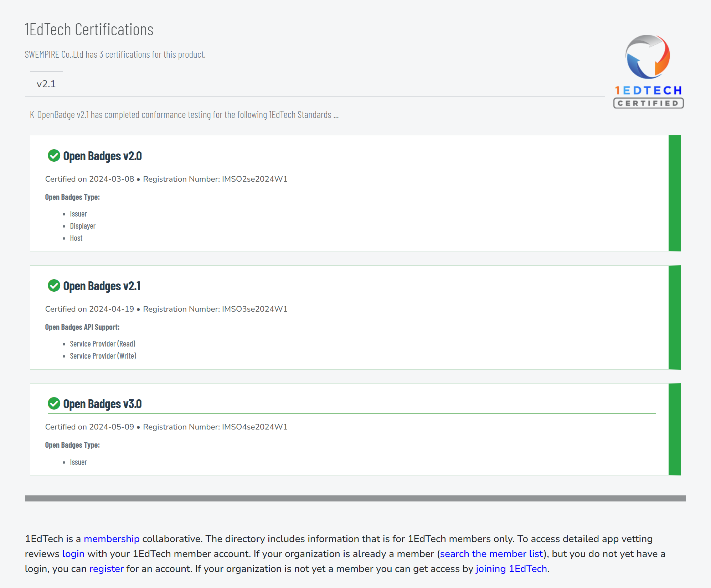Follow the login link
This screenshot has width=711, height=588.
(73, 554)
